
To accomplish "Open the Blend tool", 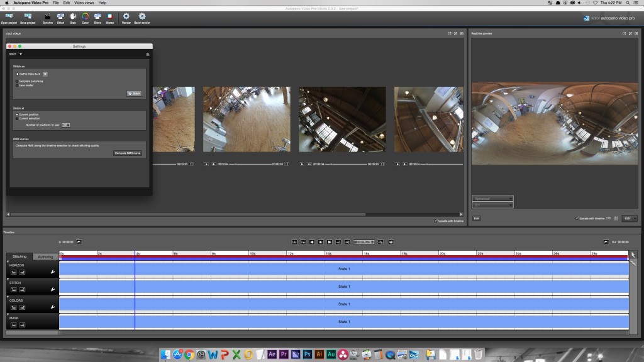I will click(x=97, y=18).
